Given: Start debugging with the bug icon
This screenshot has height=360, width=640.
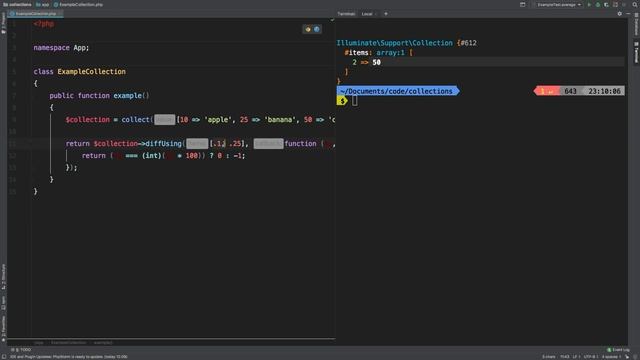Looking at the screenshot, I should pyautogui.click(x=598, y=4).
